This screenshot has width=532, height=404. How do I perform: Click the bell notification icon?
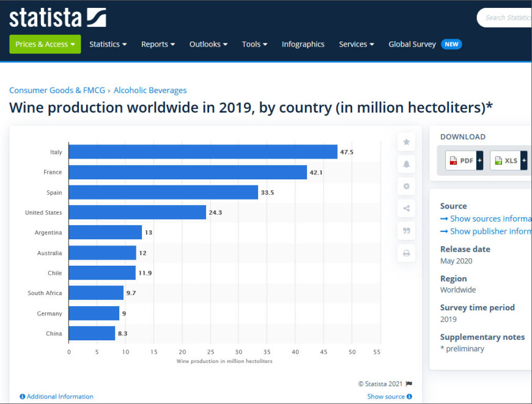coord(406,164)
